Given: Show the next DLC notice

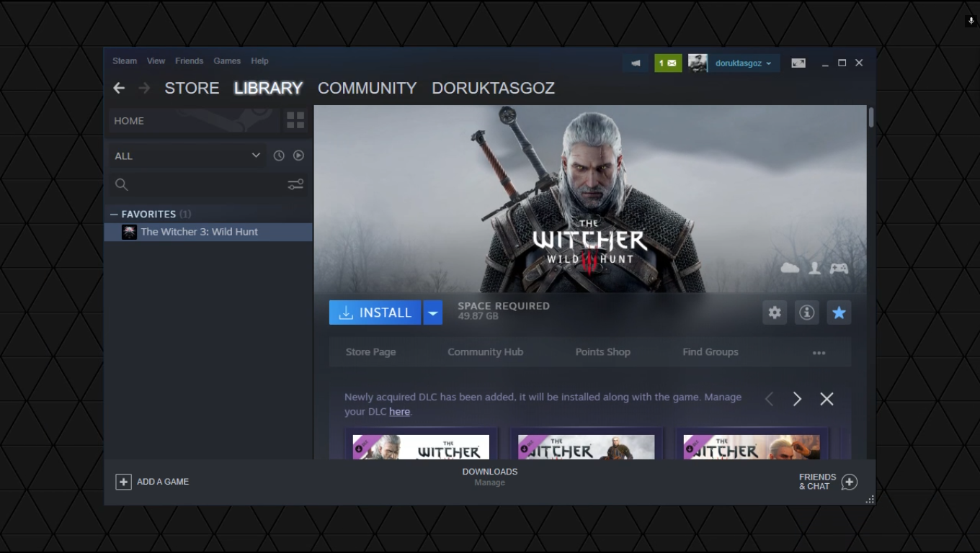Looking at the screenshot, I should pos(797,399).
